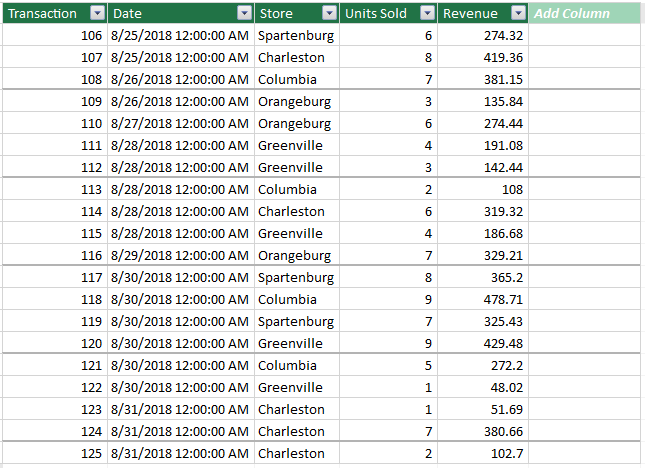Select transaction cell 112
645x468 pixels.
point(55,167)
